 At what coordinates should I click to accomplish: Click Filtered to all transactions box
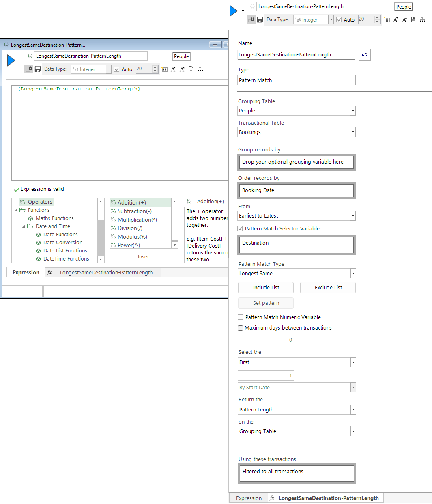click(x=297, y=474)
